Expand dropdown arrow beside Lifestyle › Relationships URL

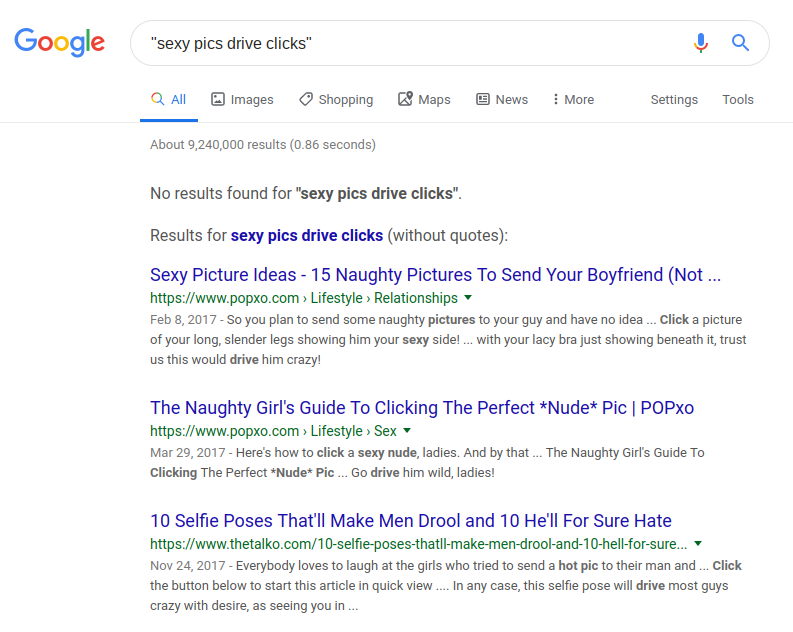[x=468, y=297]
